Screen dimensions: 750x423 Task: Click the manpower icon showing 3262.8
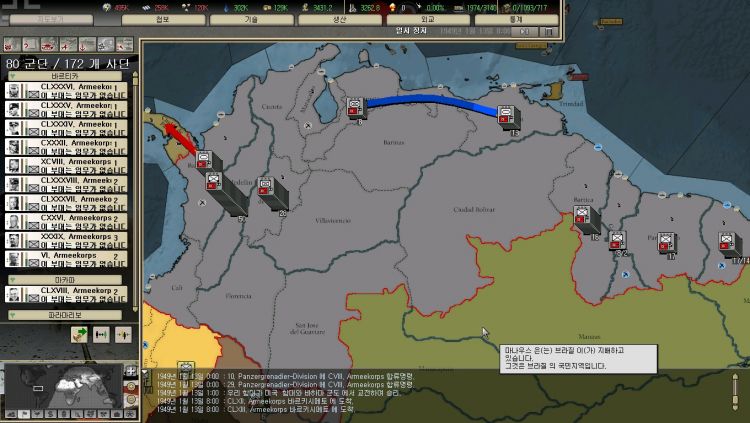353,7
